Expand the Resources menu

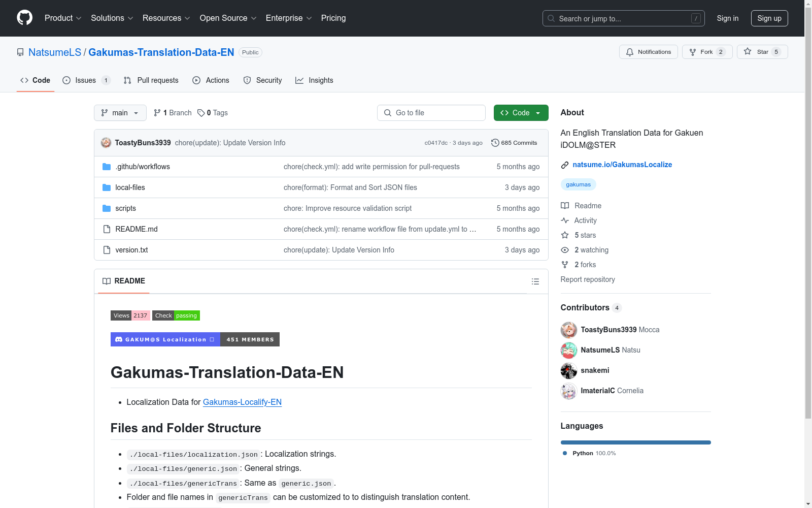tap(166, 18)
